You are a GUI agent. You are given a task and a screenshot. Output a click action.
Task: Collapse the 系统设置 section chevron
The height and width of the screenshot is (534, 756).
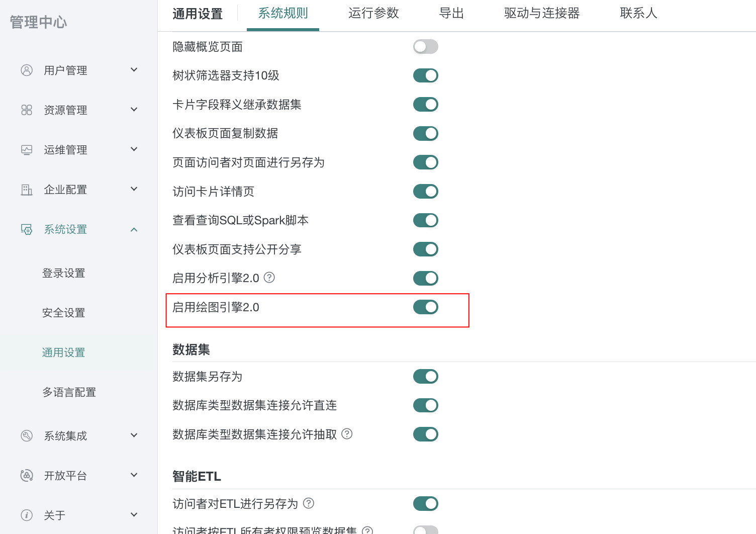(134, 230)
